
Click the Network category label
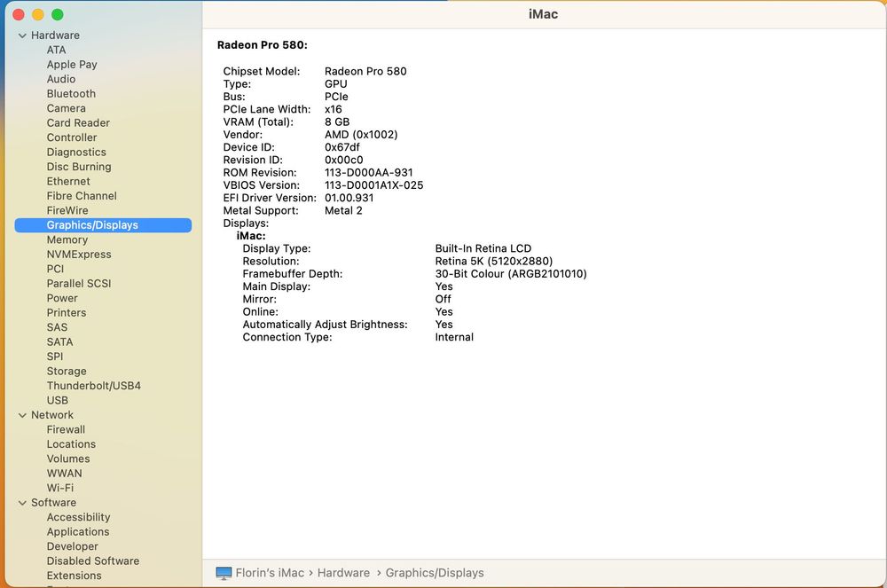click(x=52, y=415)
